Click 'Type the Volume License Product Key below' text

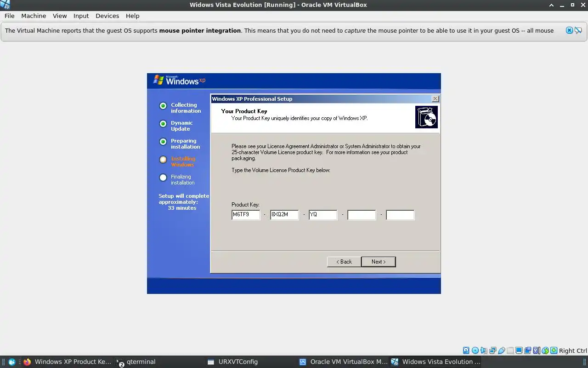point(281,170)
